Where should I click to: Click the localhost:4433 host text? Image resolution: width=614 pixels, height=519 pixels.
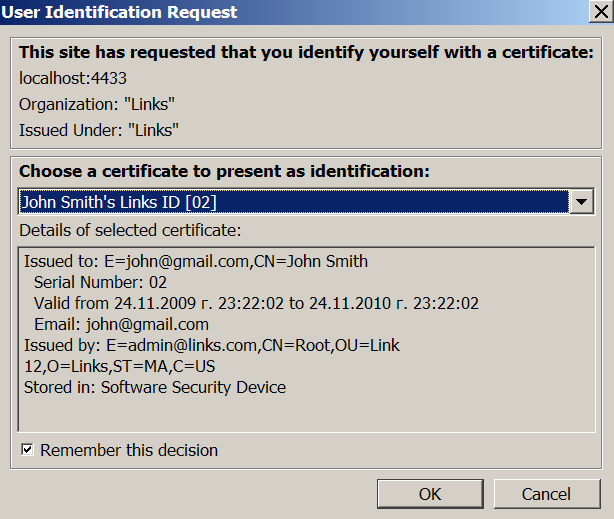coord(73,78)
